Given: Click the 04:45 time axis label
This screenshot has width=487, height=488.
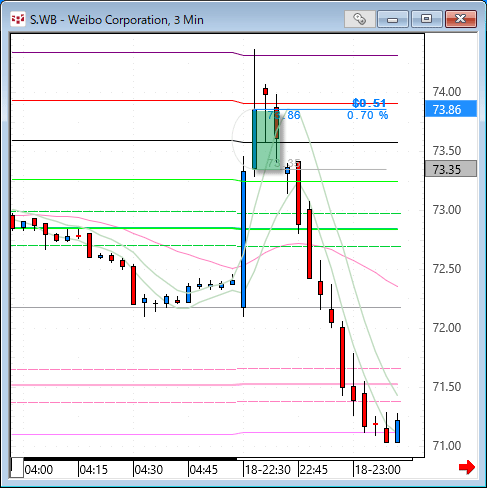Looking at the screenshot, I should point(204,470).
